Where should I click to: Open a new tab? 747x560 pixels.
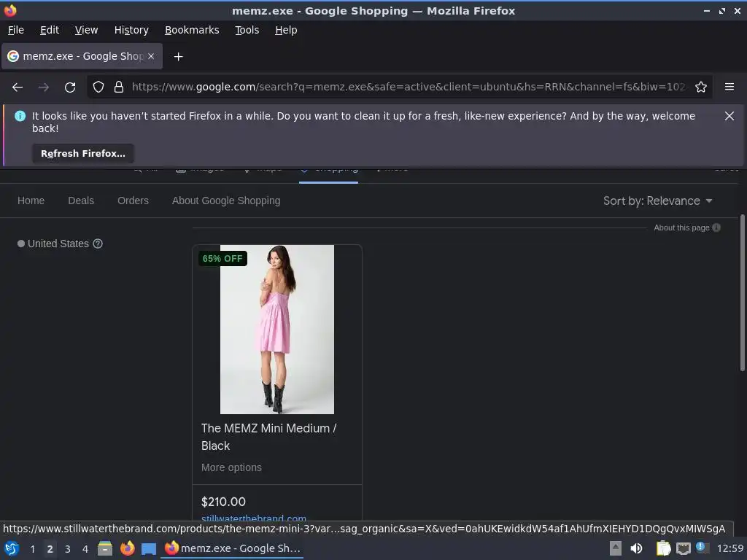tap(178, 57)
